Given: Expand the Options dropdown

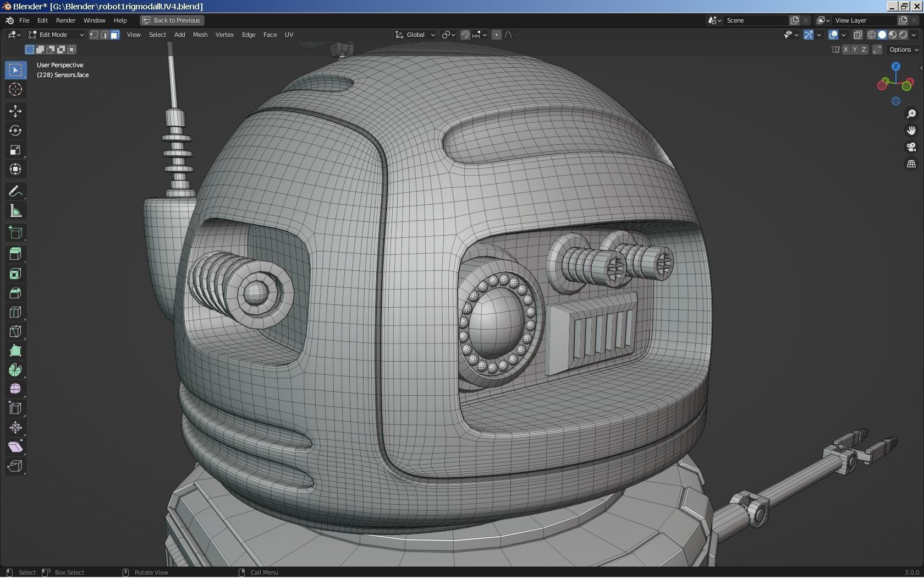Looking at the screenshot, I should tap(904, 50).
